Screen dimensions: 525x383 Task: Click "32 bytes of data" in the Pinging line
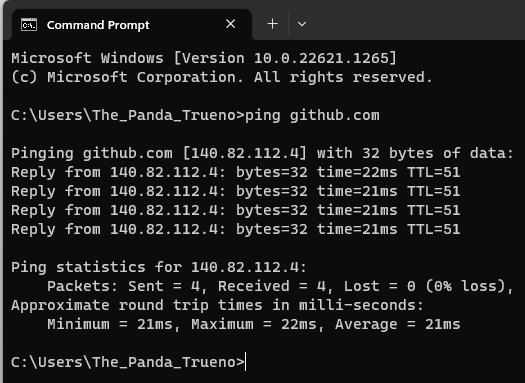point(438,153)
